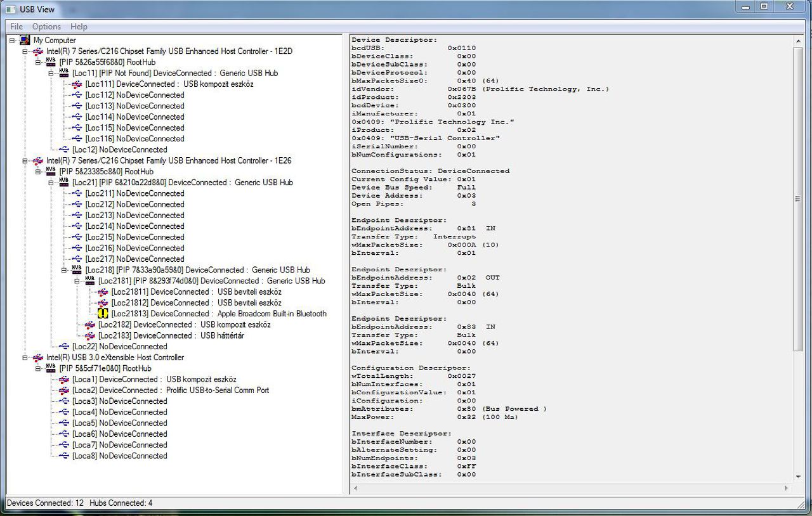Image resolution: width=812 pixels, height=516 pixels.
Task: Select the "[Loc113] NoDeviceConnected" row
Action: click(134, 106)
